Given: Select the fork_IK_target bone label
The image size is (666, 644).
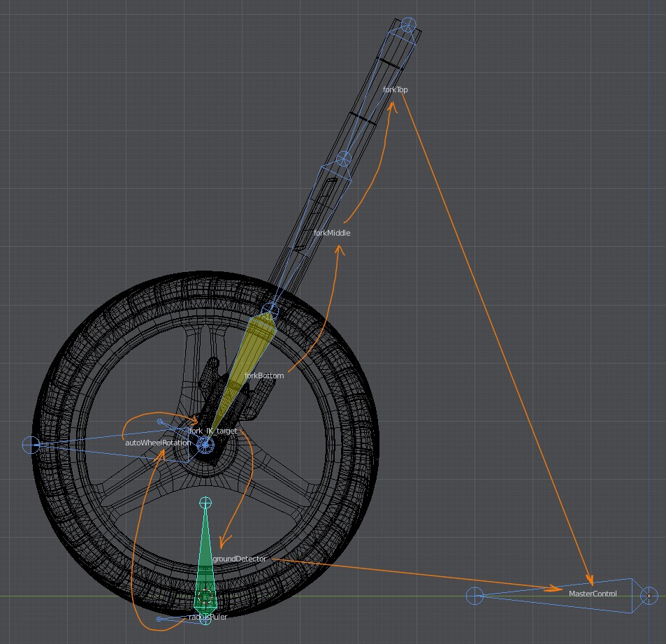Looking at the screenshot, I should tap(212, 431).
